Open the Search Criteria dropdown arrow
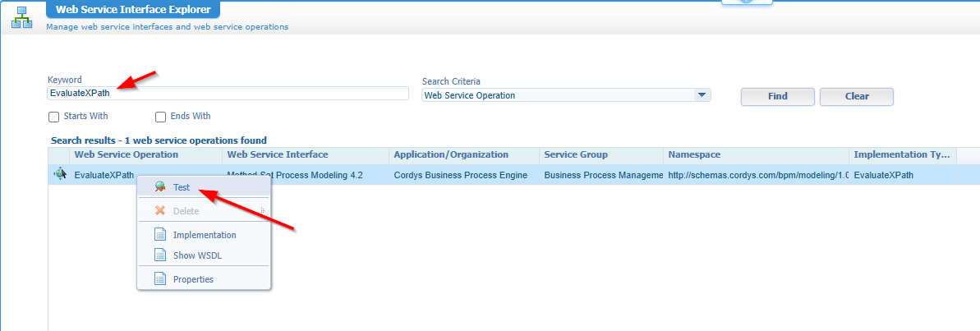Screen dimensions: 980x331 tap(702, 95)
